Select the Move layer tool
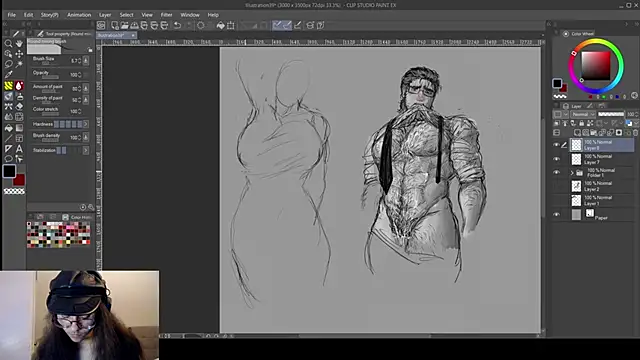This screenshot has height=360, width=640. pyautogui.click(x=19, y=54)
